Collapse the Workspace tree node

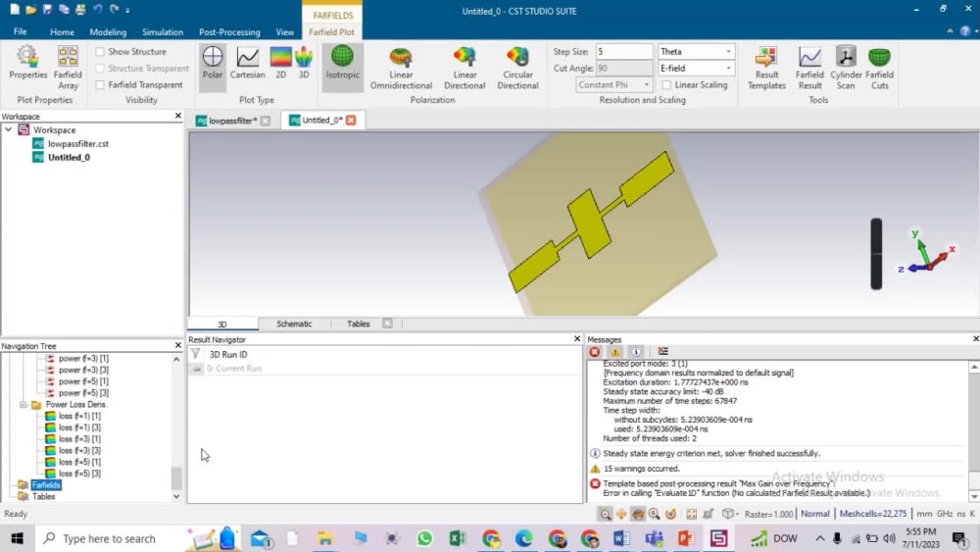[x=8, y=129]
